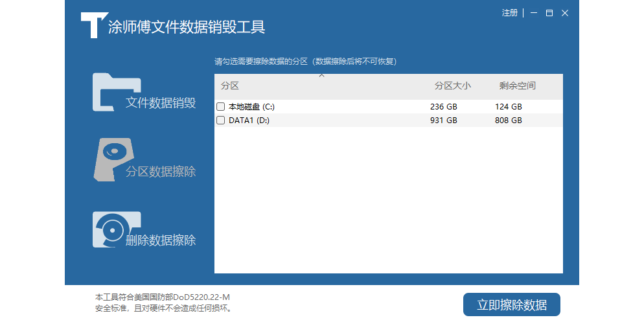Screen dimensions: 644x322
Task: Tick the 本地磁盘 (C:) checkbox
Action: pyautogui.click(x=220, y=107)
